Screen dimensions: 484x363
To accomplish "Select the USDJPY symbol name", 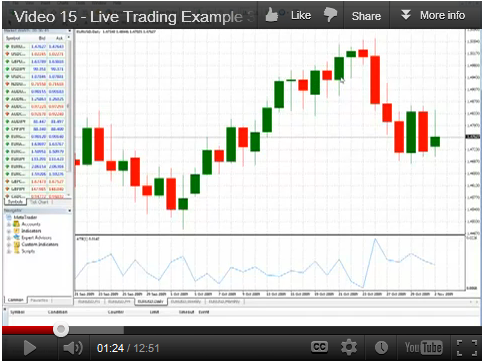I will (18, 69).
